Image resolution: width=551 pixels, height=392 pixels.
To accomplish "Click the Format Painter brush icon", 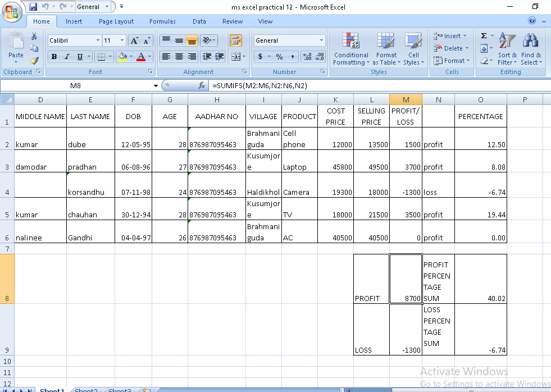I will [34, 61].
